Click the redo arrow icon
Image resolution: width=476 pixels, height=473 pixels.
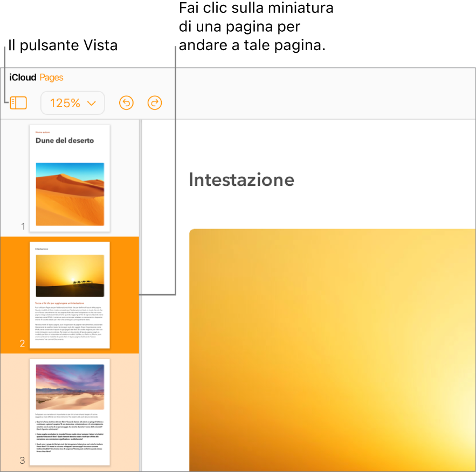pyautogui.click(x=155, y=103)
